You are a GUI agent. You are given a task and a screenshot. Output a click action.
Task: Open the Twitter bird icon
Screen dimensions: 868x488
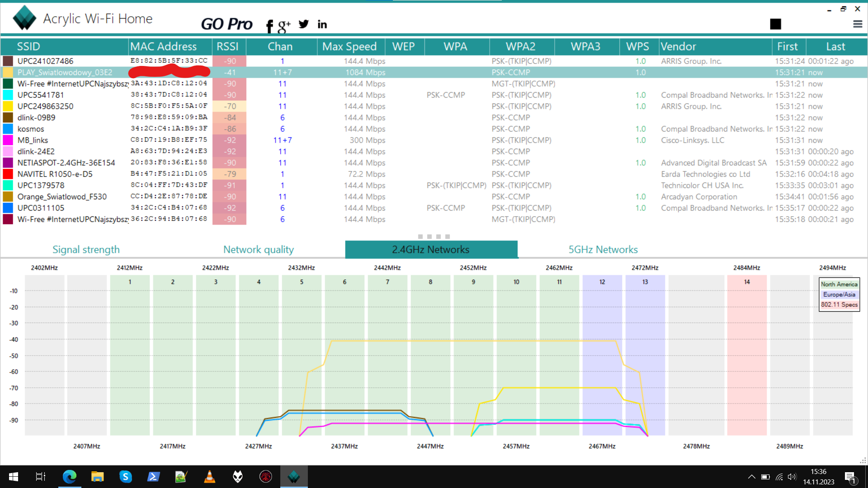[x=304, y=24]
